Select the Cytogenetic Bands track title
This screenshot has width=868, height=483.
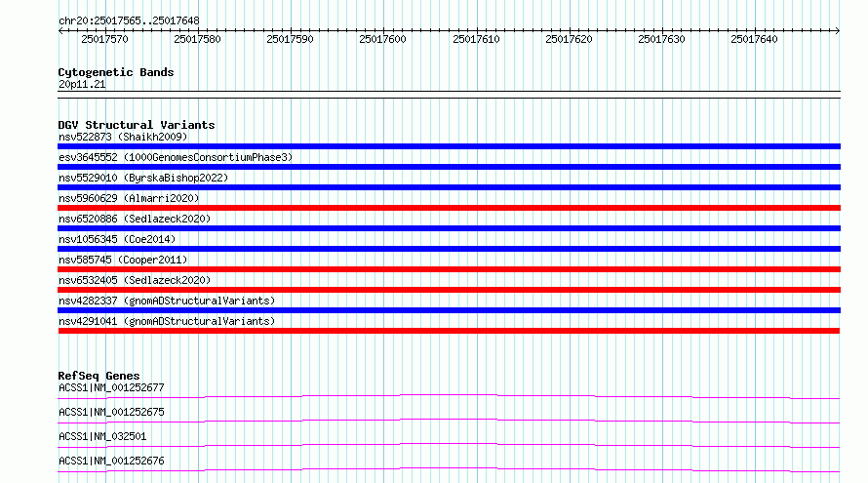(116, 72)
